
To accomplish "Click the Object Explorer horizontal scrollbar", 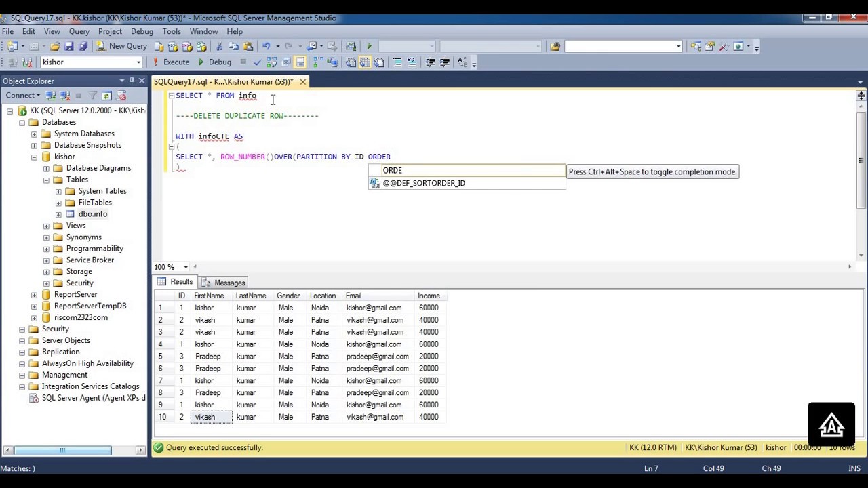I will (x=73, y=450).
